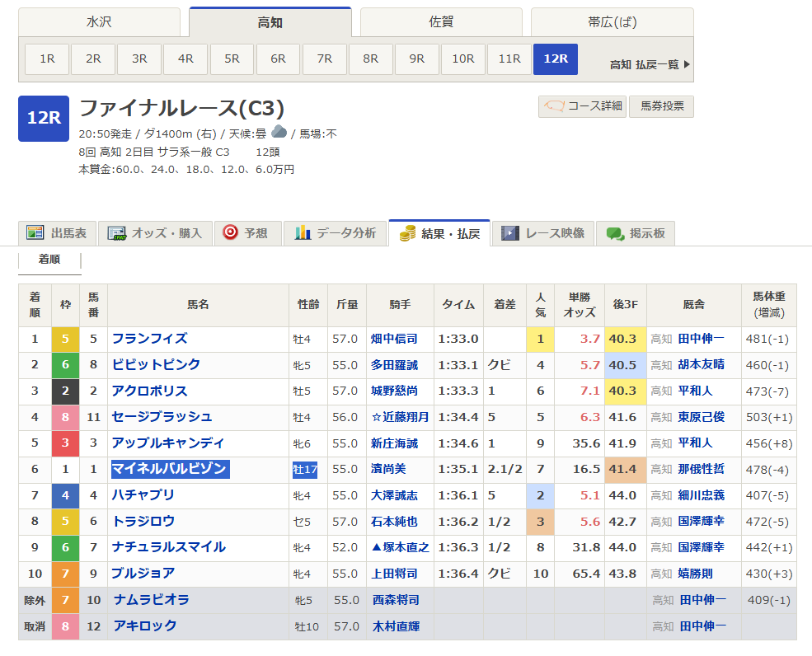The image size is (812, 656).
Task: Select race 3R
Action: 139,59
